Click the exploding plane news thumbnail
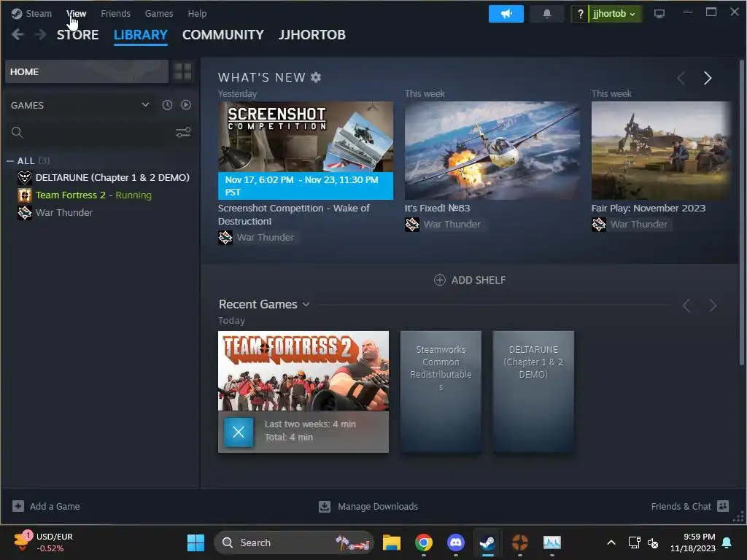 (492, 150)
